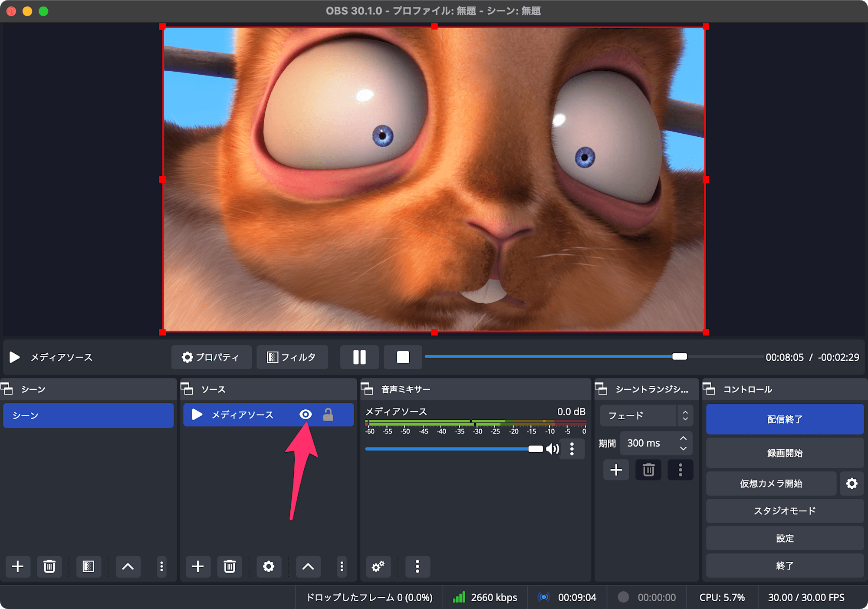Open メディアソース audio channel options menu
Image resolution: width=868 pixels, height=609 pixels.
click(x=572, y=449)
